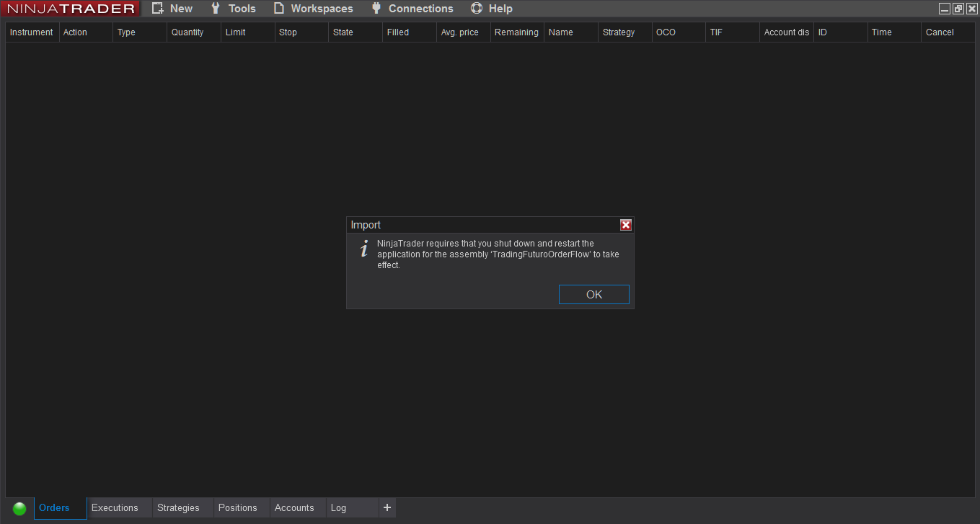980x524 pixels.
Task: Restore the NinjaTrader window size
Action: pyautogui.click(x=958, y=9)
